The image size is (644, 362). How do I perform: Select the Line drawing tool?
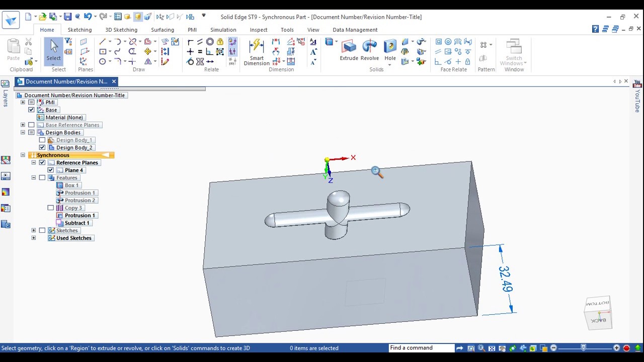tap(103, 42)
